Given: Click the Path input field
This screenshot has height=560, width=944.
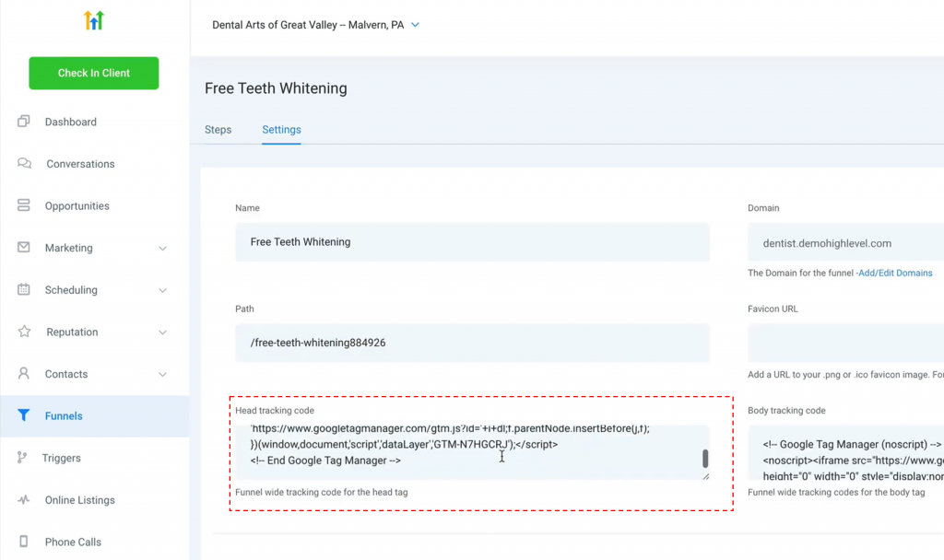Looking at the screenshot, I should tap(472, 343).
